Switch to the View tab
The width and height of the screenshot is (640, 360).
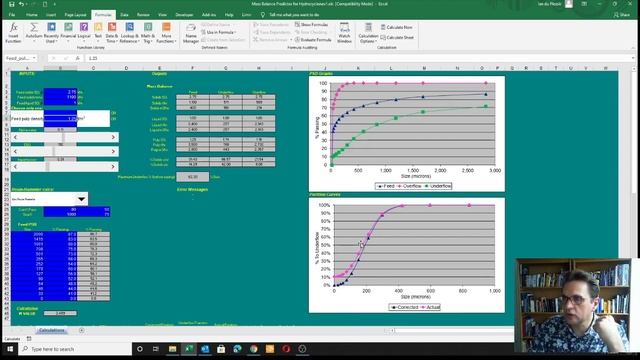tap(162, 15)
